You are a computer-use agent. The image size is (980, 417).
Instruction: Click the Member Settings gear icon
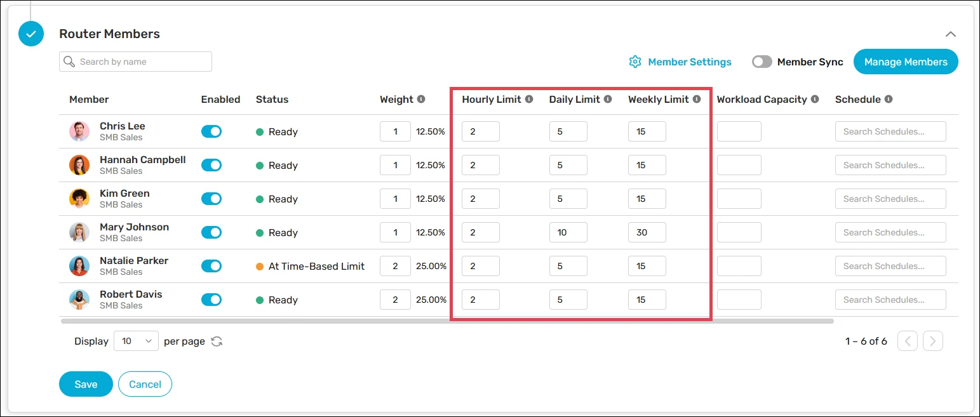coord(635,62)
